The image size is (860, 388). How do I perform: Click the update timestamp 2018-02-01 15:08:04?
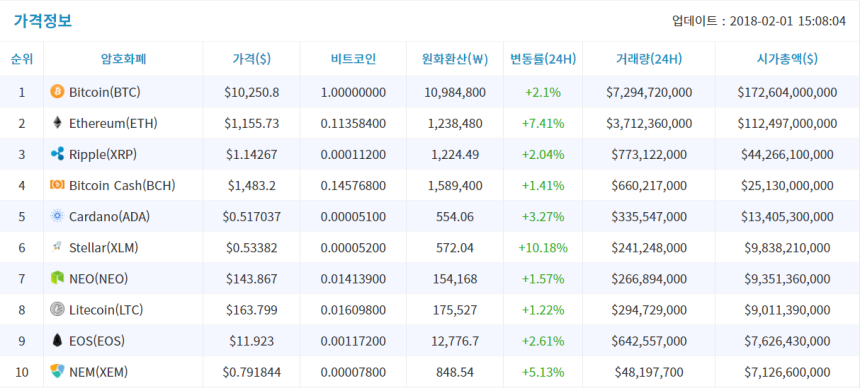(x=788, y=21)
